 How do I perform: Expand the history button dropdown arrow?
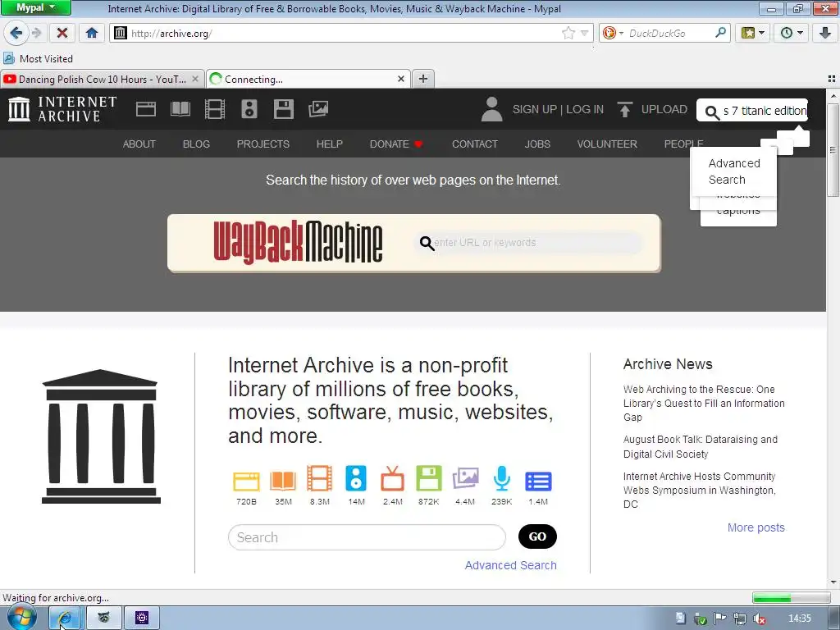(x=801, y=33)
